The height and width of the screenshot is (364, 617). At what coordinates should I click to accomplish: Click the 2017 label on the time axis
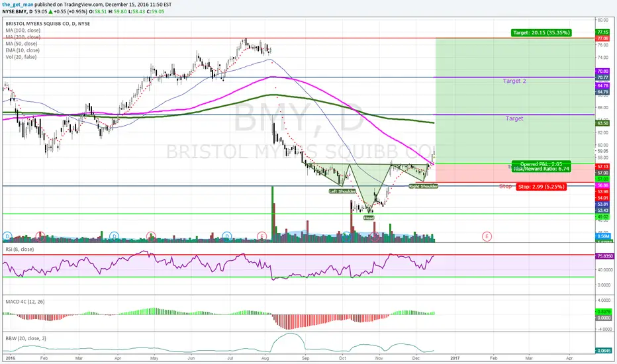click(x=455, y=358)
